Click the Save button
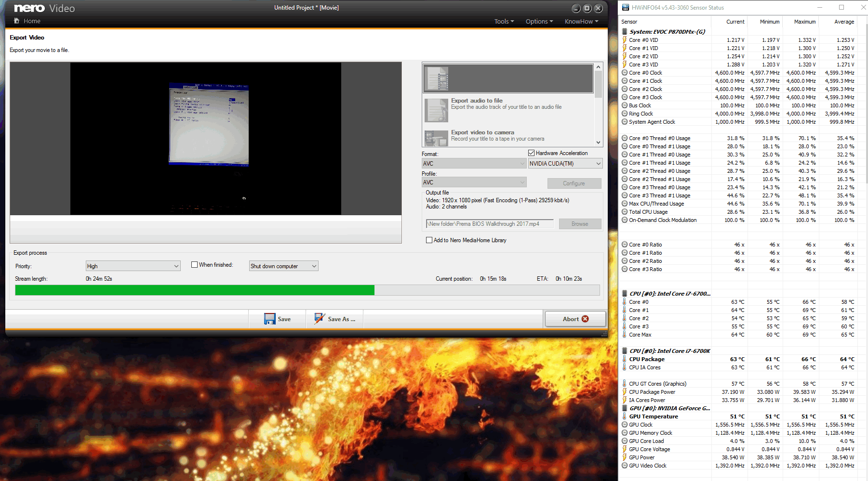This screenshot has width=868, height=481. tap(277, 319)
